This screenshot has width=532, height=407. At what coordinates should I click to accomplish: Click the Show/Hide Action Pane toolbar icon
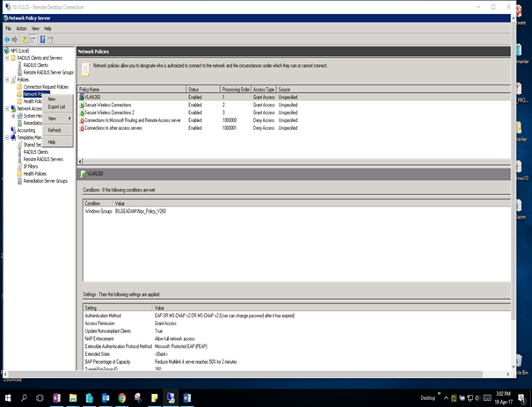(50, 40)
